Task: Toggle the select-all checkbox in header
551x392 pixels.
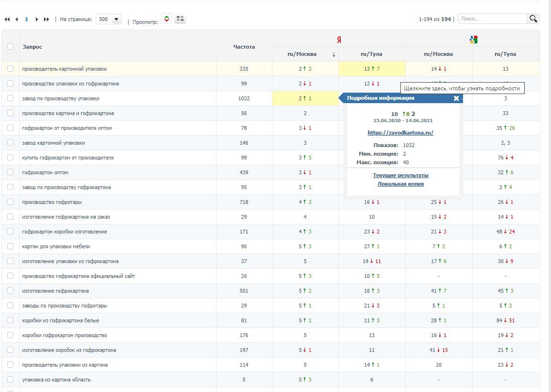Action: click(11, 47)
